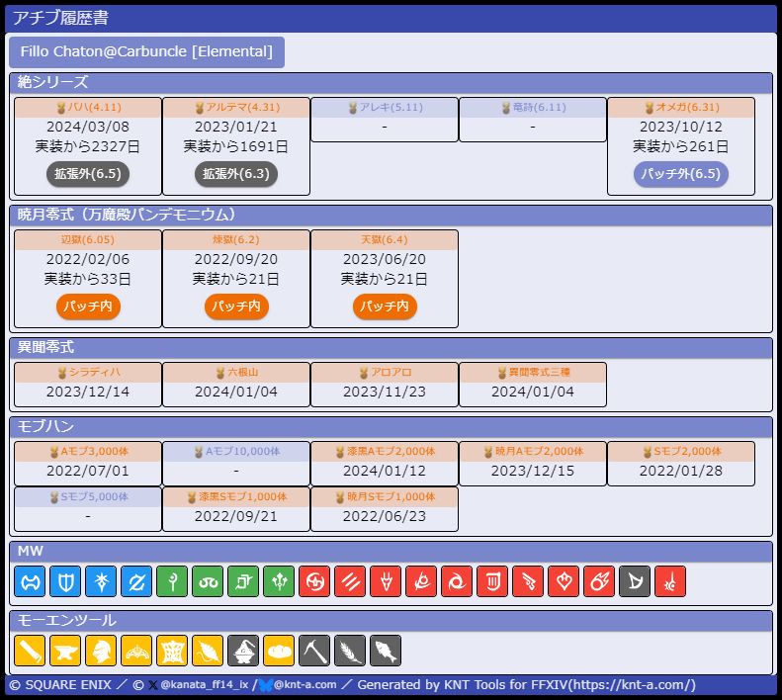Select the Blacksmith anvil icon
The width and height of the screenshot is (782, 700).
(x=65, y=651)
